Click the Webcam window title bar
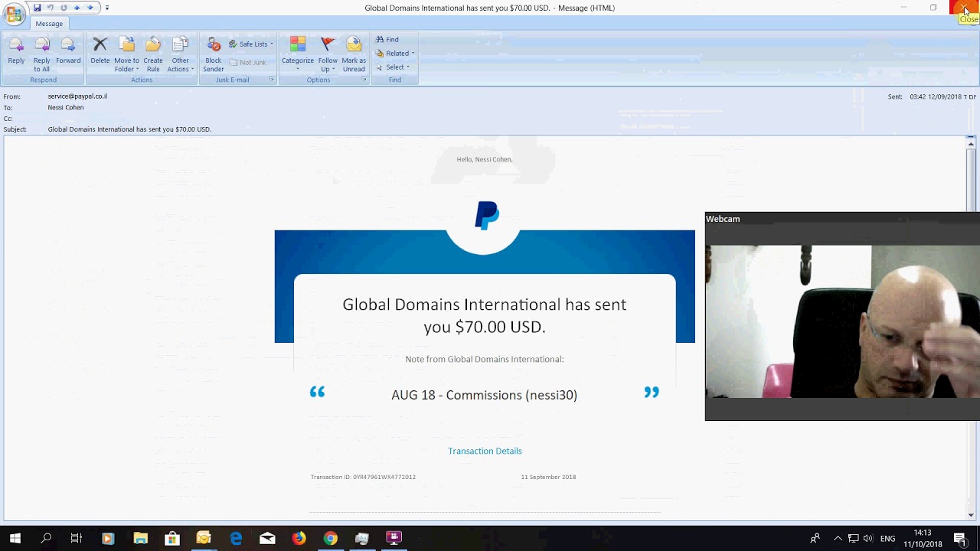The height and width of the screenshot is (551, 980). pos(842,219)
